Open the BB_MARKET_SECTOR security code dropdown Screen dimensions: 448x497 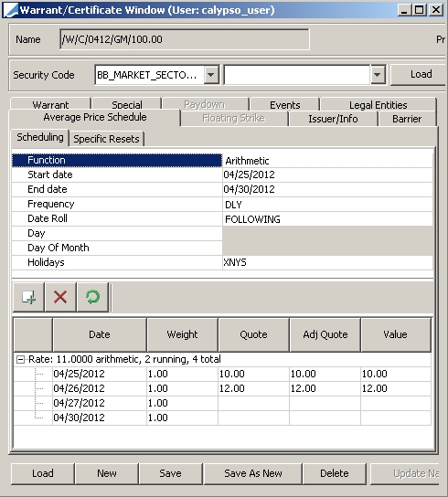click(211, 75)
